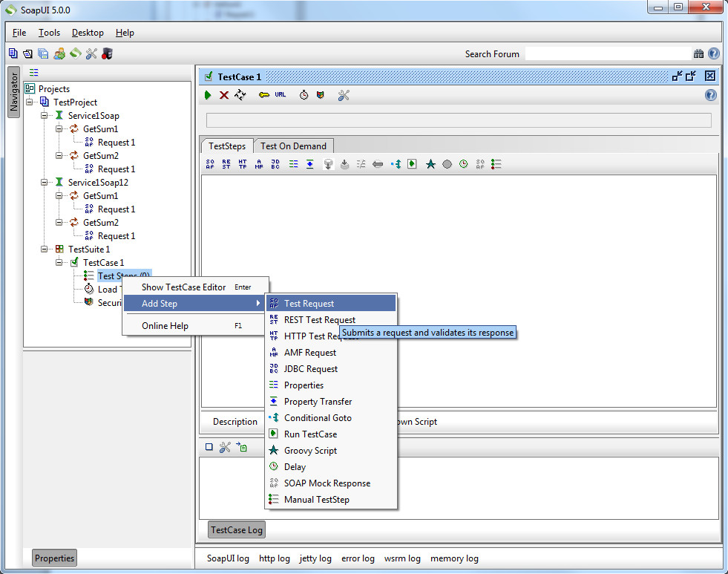Screen dimensions: 728x574
Task: Add SOAP request step from TestSteps toolbar
Action: coord(210,164)
